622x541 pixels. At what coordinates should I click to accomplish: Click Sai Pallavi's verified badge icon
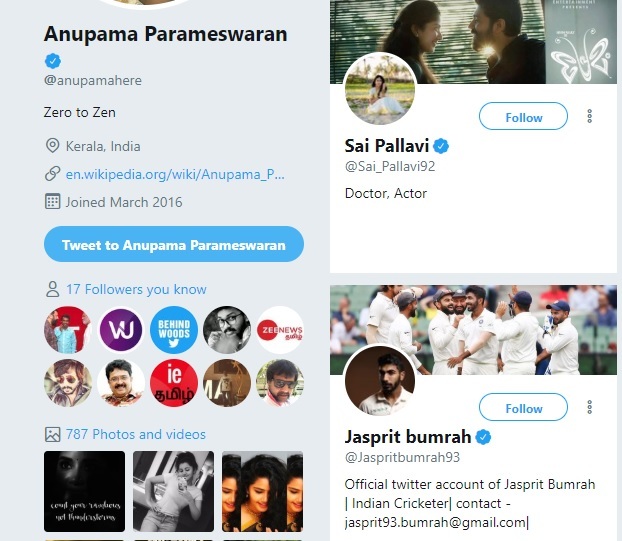point(441,146)
